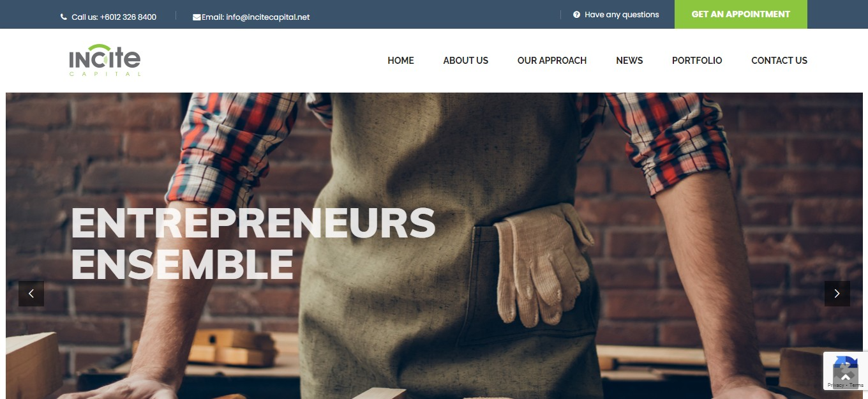Open the Home menu item
This screenshot has width=868, height=399.
[x=401, y=61]
